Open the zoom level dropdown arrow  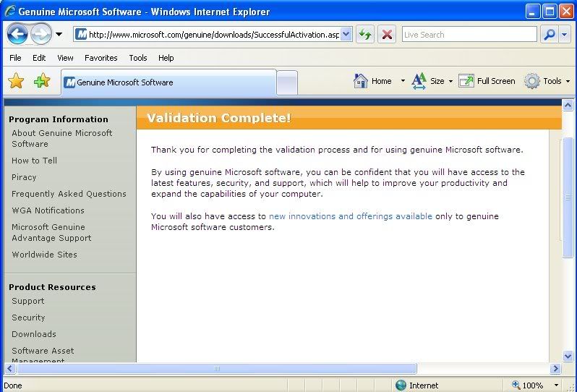(x=557, y=385)
